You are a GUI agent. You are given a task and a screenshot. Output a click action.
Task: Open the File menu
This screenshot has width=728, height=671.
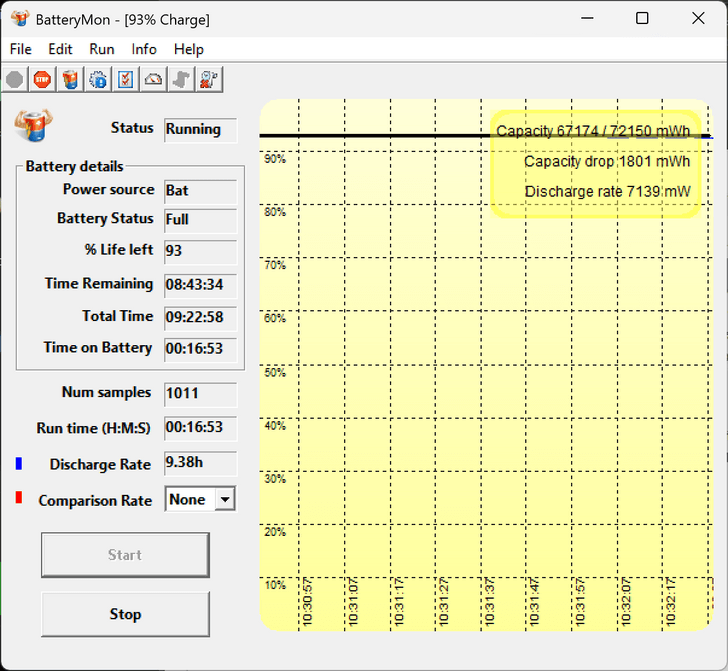[x=21, y=49]
